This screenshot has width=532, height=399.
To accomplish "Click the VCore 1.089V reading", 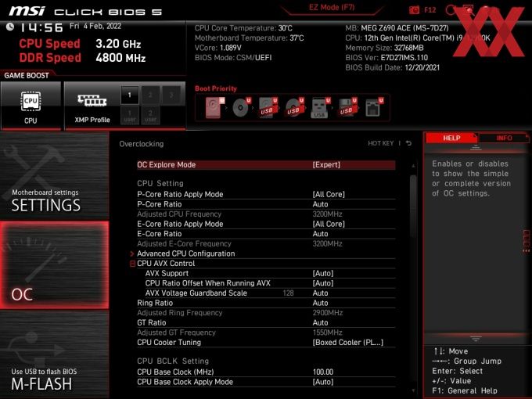I will click(217, 48).
